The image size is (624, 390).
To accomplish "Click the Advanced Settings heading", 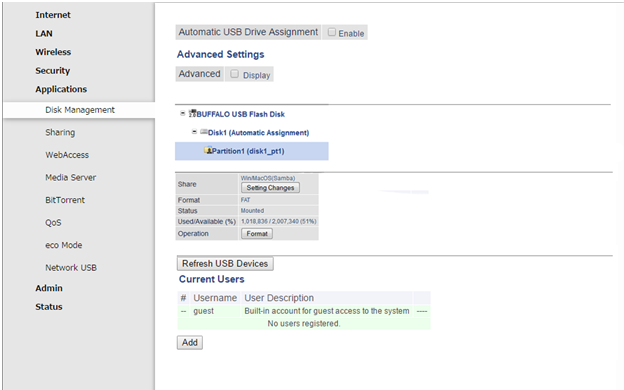I will tap(220, 55).
